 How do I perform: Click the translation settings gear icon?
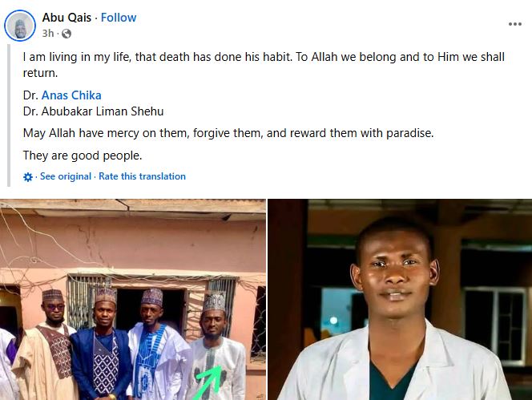click(x=29, y=177)
